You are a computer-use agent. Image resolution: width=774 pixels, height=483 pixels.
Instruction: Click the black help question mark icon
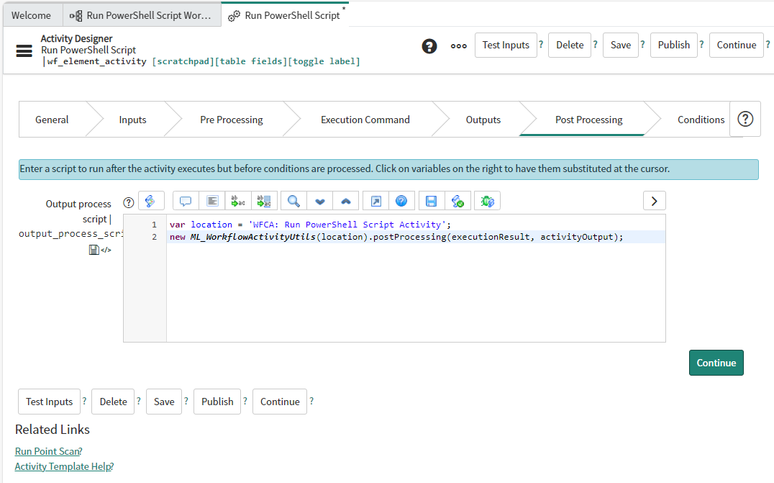pos(429,46)
